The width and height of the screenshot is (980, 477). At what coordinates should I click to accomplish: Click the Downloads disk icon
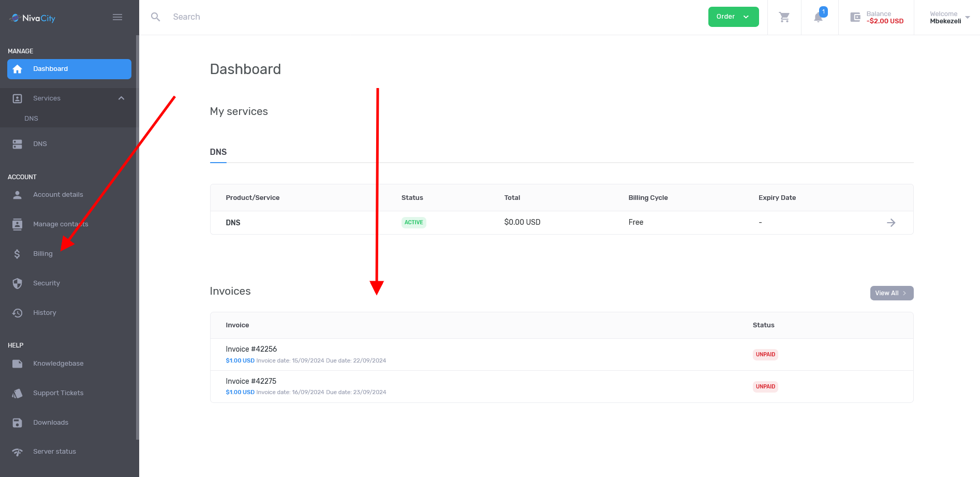click(x=18, y=423)
